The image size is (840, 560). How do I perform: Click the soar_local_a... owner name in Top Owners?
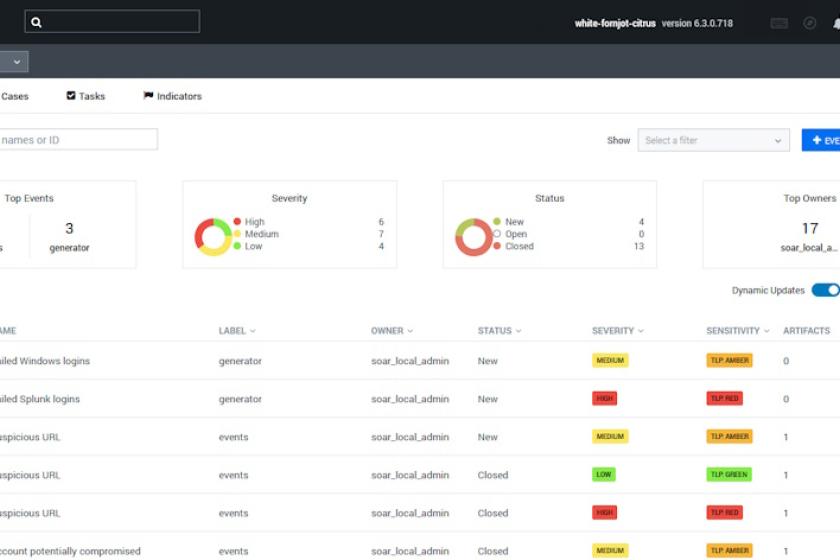[809, 248]
